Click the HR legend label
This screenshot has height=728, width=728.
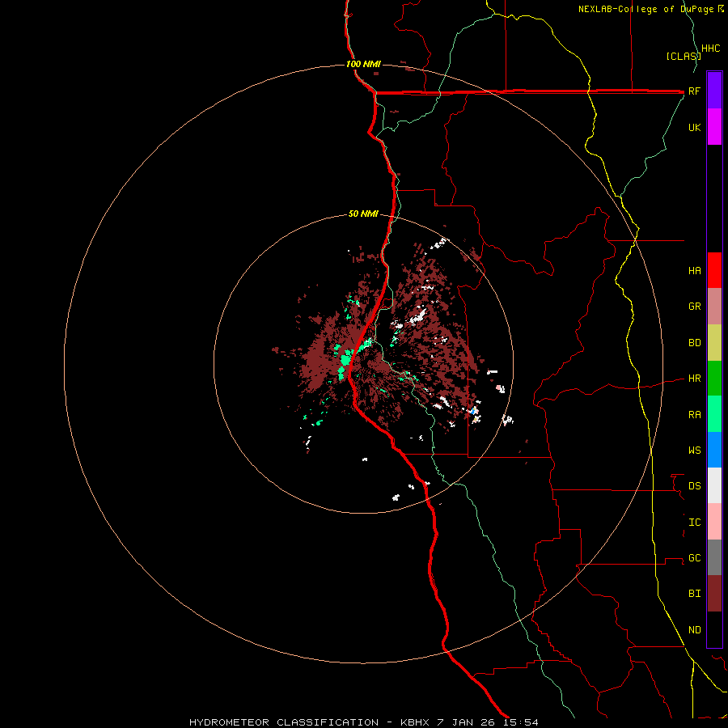(695, 379)
